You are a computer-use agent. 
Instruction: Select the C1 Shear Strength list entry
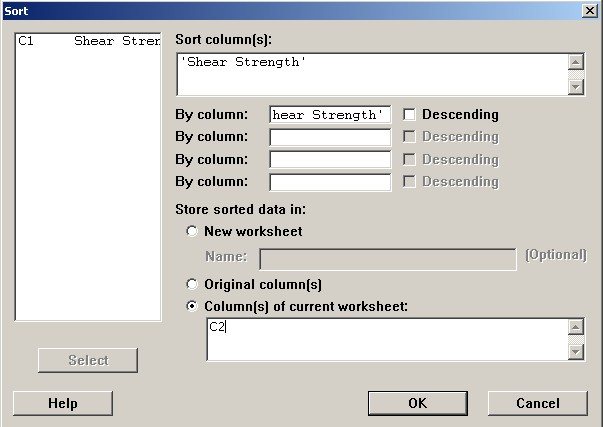point(88,41)
